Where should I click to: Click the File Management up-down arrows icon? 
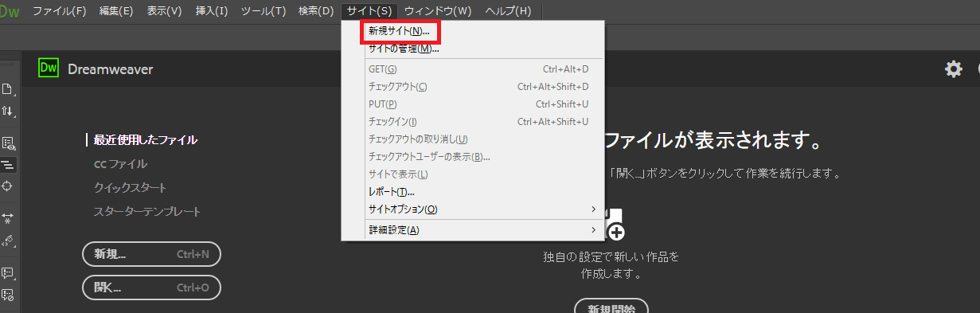[x=7, y=111]
